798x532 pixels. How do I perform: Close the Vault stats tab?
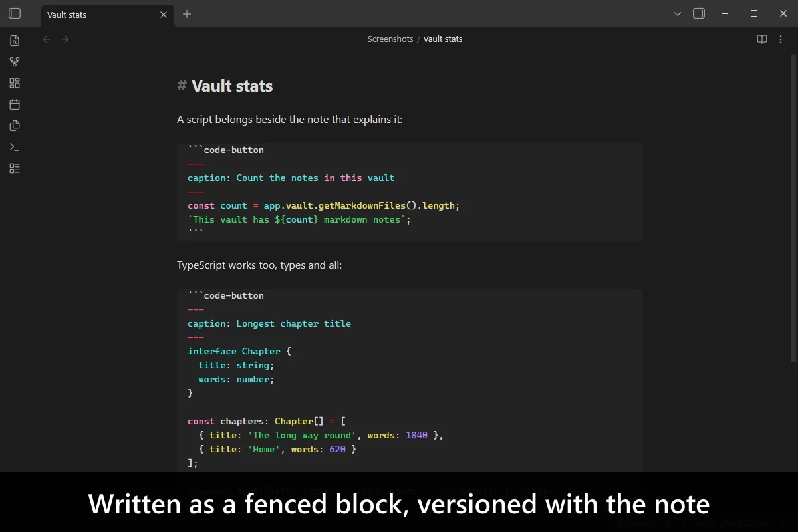tap(164, 15)
